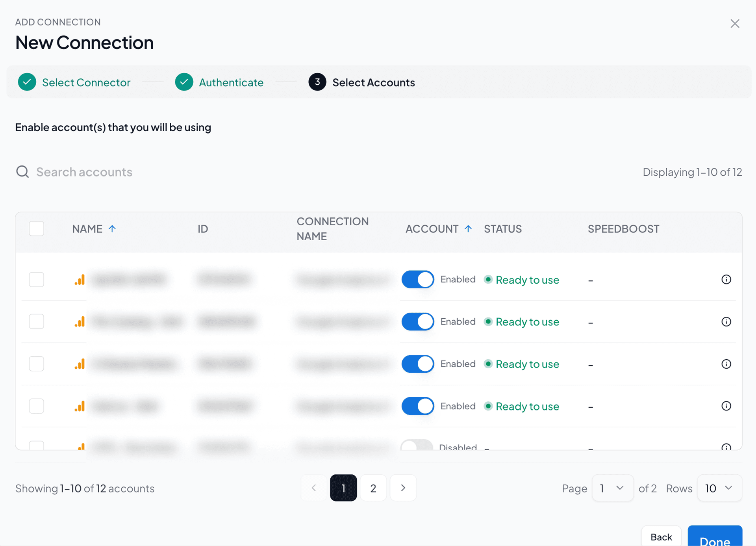Click first row's Ready to use status

click(522, 280)
